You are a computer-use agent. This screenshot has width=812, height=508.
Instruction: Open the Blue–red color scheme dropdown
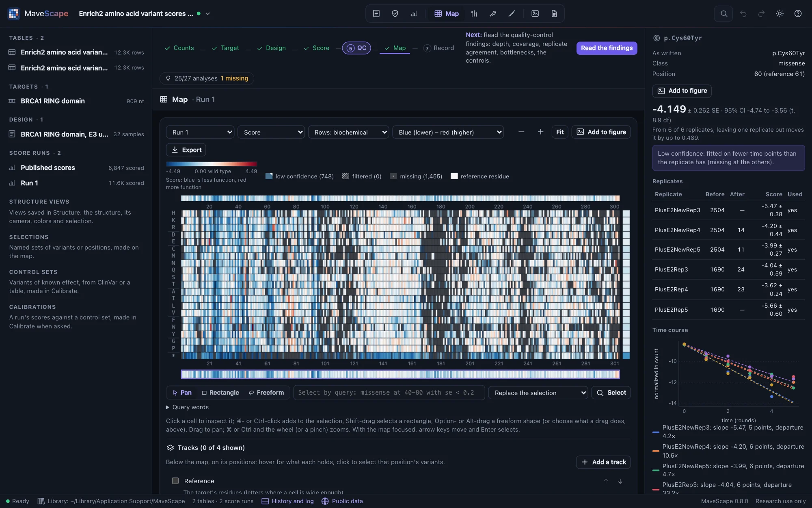448,132
